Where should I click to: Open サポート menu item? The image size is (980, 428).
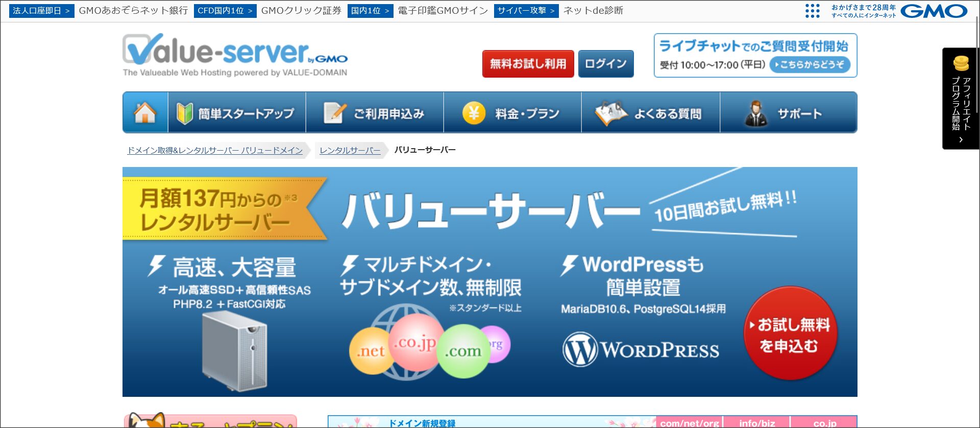coord(789,112)
